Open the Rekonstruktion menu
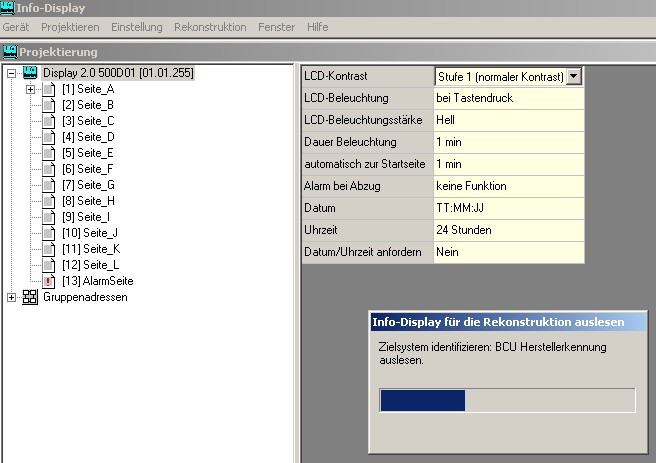 point(210,27)
